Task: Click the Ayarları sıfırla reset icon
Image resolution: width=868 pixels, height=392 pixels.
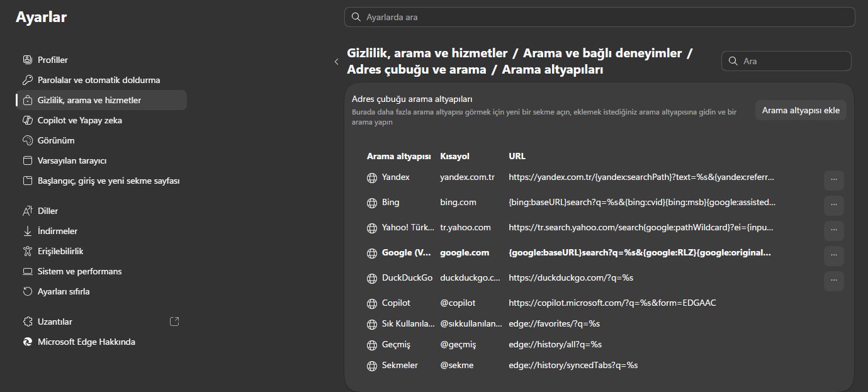Action: 27,291
